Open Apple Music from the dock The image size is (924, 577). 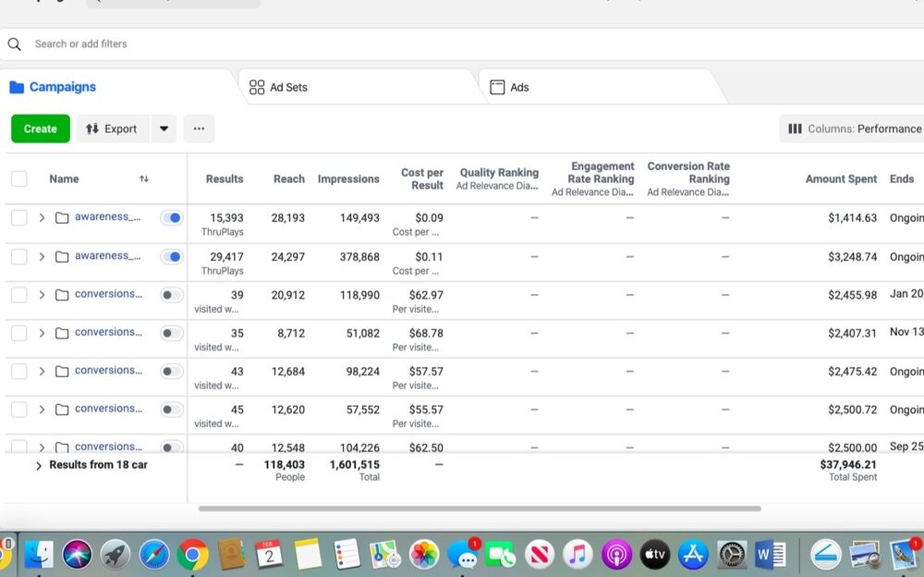click(x=577, y=554)
